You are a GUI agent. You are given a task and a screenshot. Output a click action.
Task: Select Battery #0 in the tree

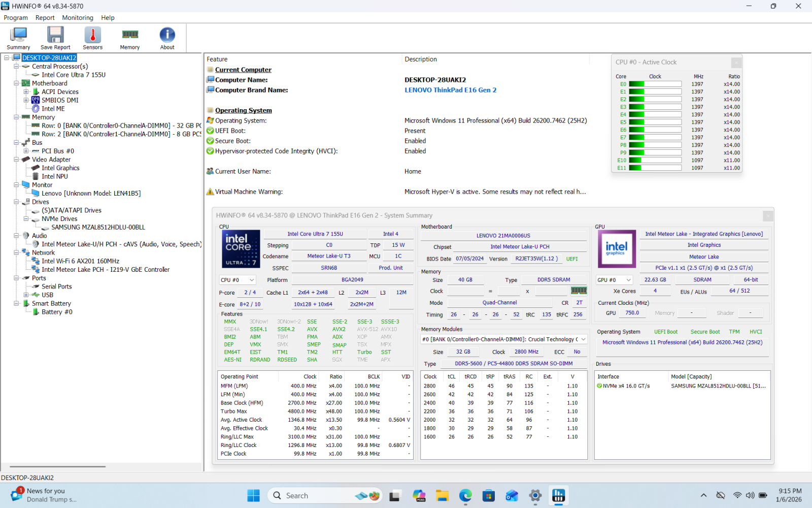click(57, 312)
